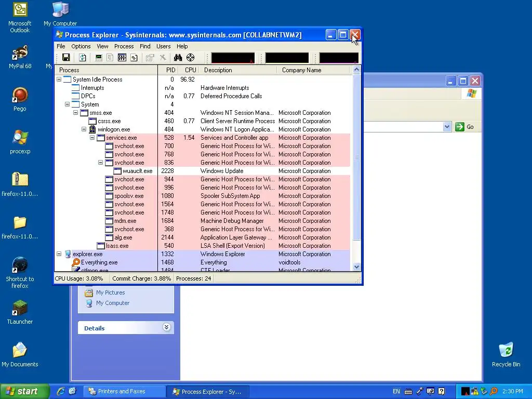This screenshot has width=532, height=399.
Task: Select the wuauclt.exe process row
Action: point(203,170)
